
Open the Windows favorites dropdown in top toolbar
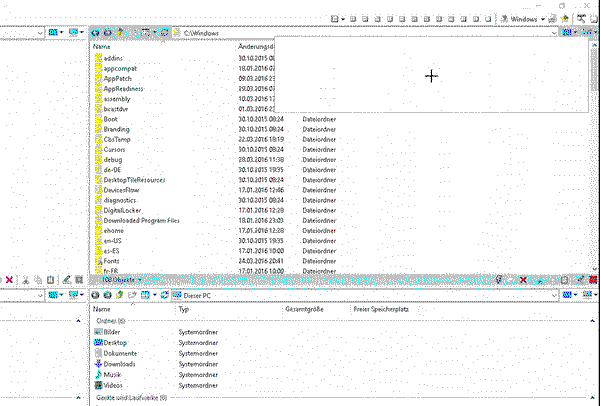pyautogui.click(x=543, y=19)
